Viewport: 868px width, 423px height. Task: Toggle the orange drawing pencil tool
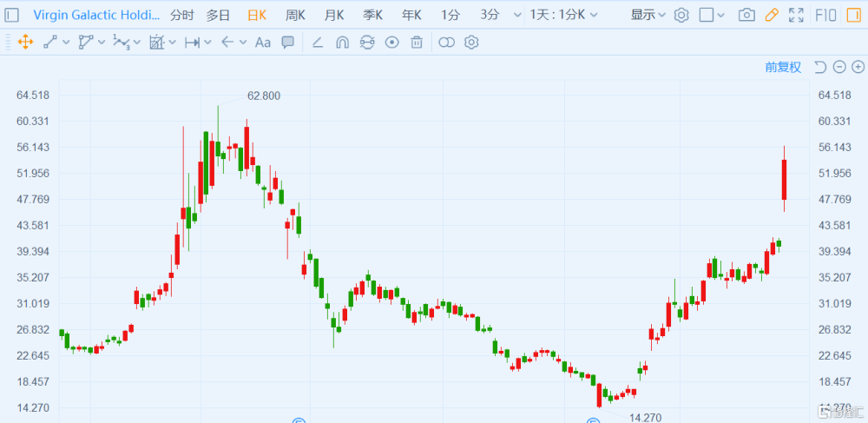point(771,15)
